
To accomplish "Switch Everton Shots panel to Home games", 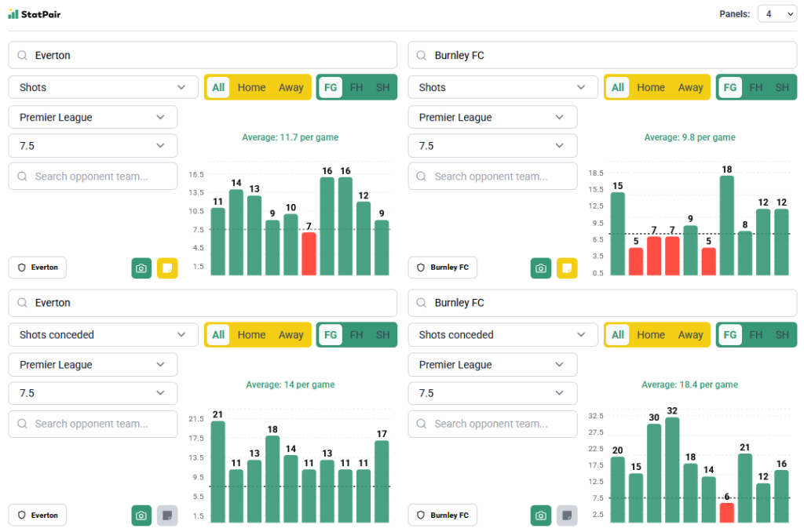I will pos(251,87).
